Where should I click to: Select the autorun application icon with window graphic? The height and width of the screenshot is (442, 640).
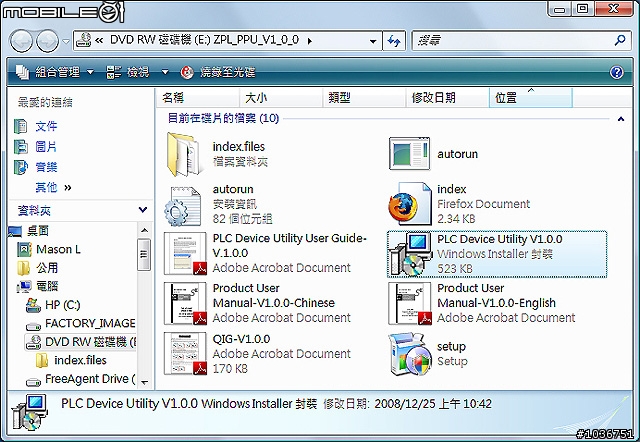(409, 154)
